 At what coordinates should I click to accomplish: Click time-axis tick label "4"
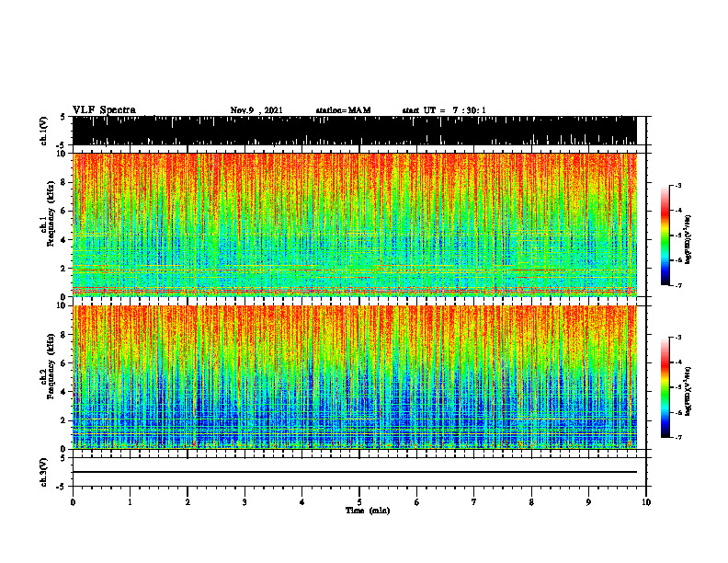click(x=302, y=502)
